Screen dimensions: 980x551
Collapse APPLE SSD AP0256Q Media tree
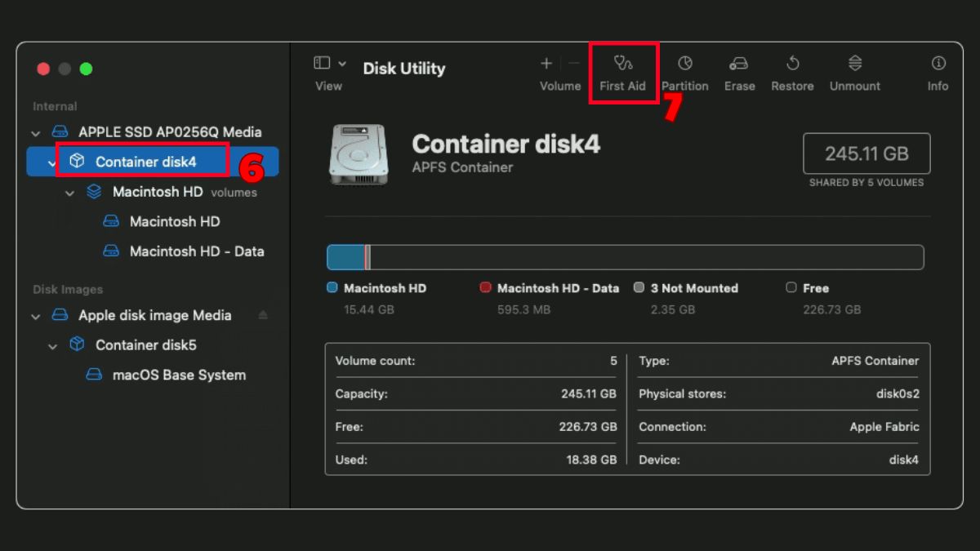point(35,132)
